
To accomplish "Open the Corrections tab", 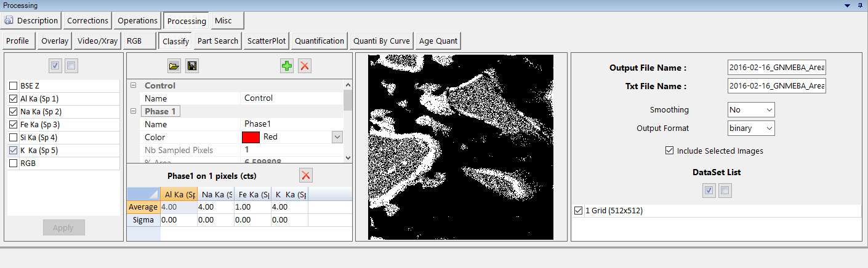I will click(x=87, y=20).
